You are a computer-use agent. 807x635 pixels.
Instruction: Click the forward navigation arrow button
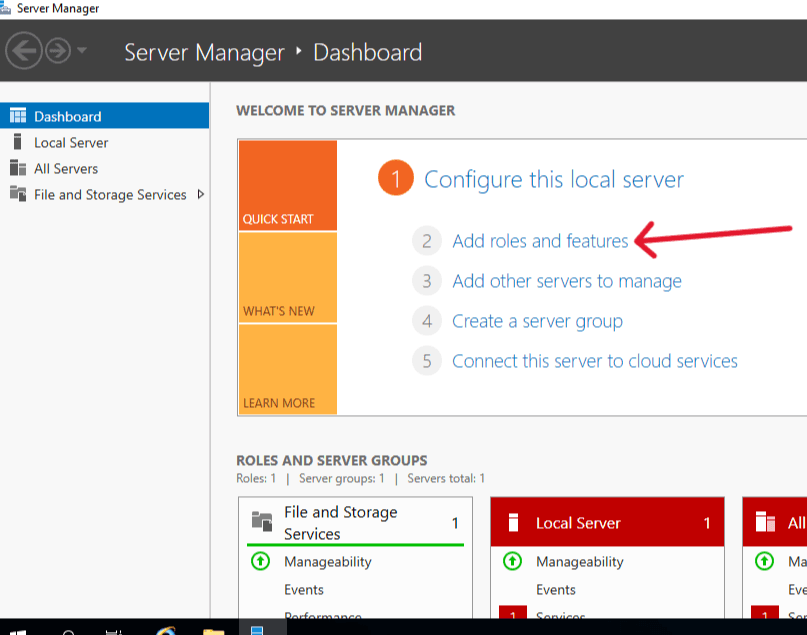58,50
